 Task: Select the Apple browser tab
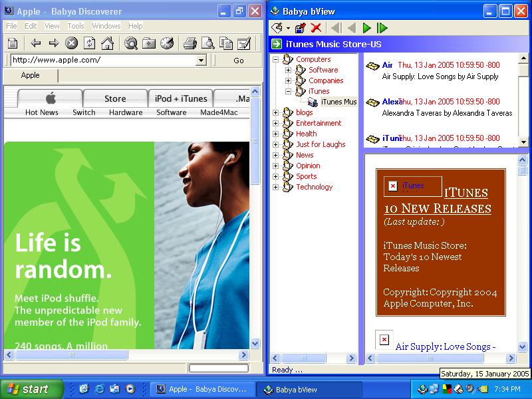point(30,75)
